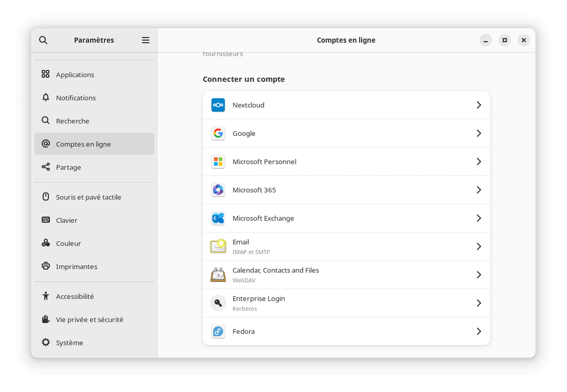567x392 pixels.
Task: Open the Couleur settings panel
Action: click(94, 244)
